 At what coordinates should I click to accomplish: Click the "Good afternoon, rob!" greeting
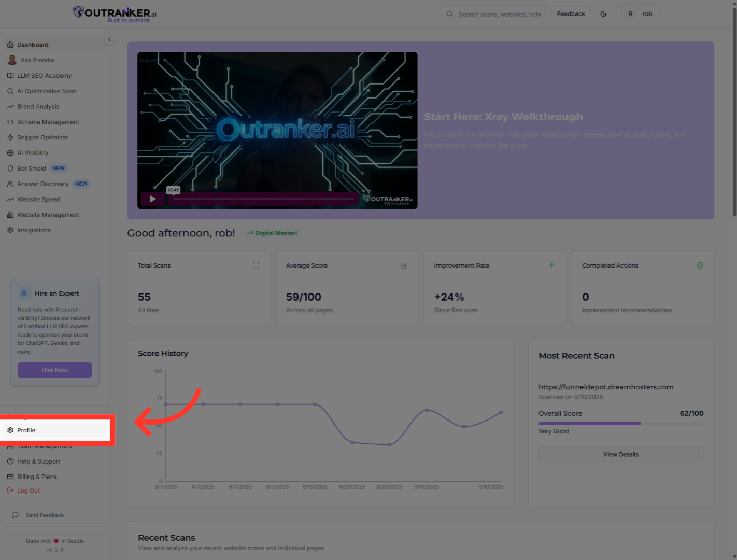pos(181,233)
